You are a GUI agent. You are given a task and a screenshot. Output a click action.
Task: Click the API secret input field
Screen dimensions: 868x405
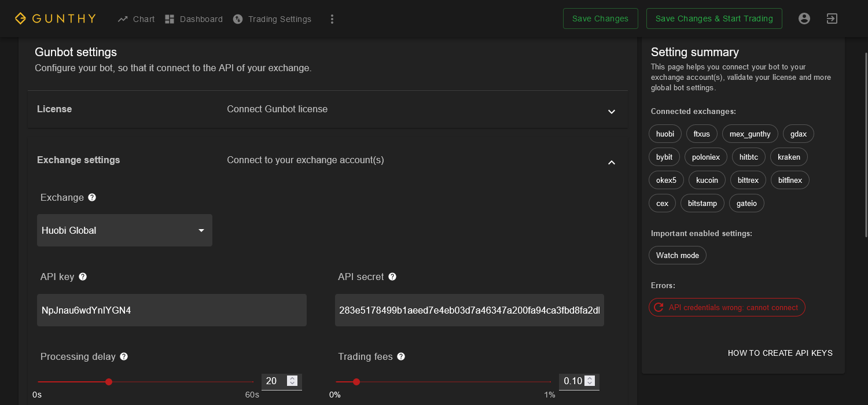tap(469, 310)
